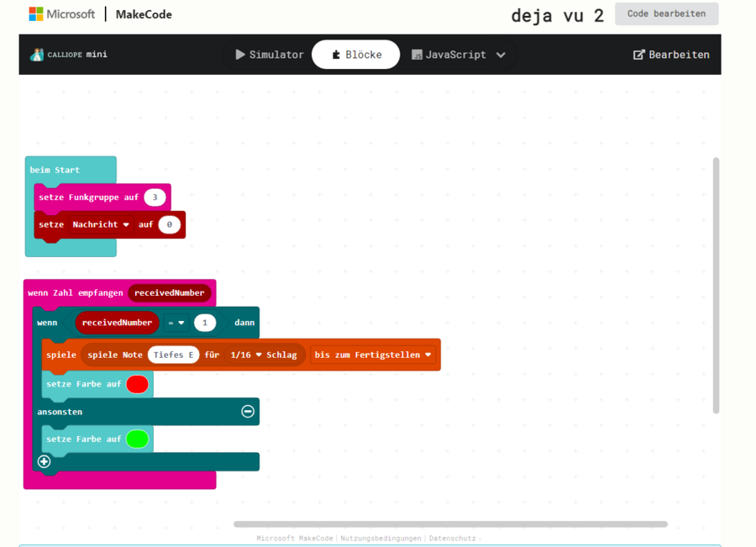The height and width of the screenshot is (547, 756).
Task: Add a branch with plus icon
Action: pyautogui.click(x=44, y=461)
